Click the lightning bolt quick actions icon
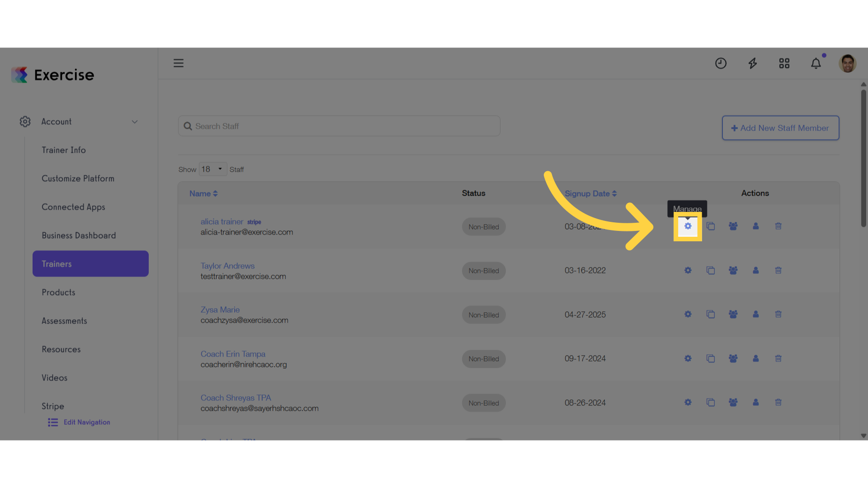 click(x=753, y=63)
